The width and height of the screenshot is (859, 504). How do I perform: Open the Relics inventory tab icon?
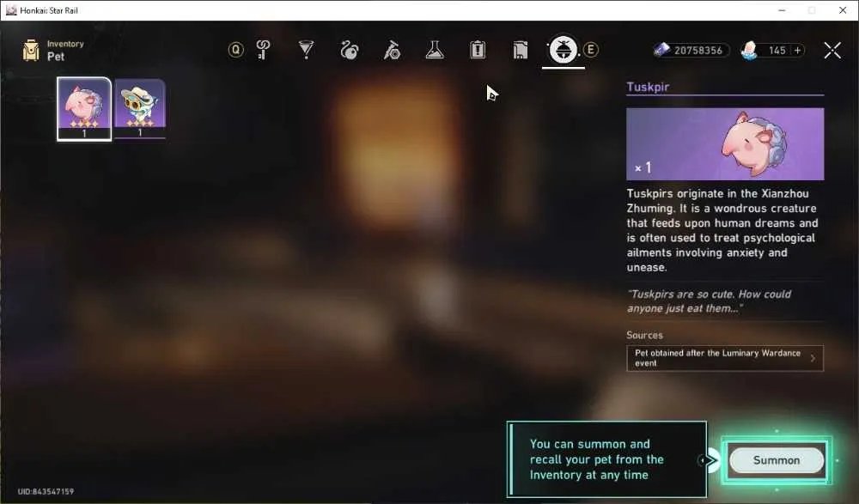[349, 50]
